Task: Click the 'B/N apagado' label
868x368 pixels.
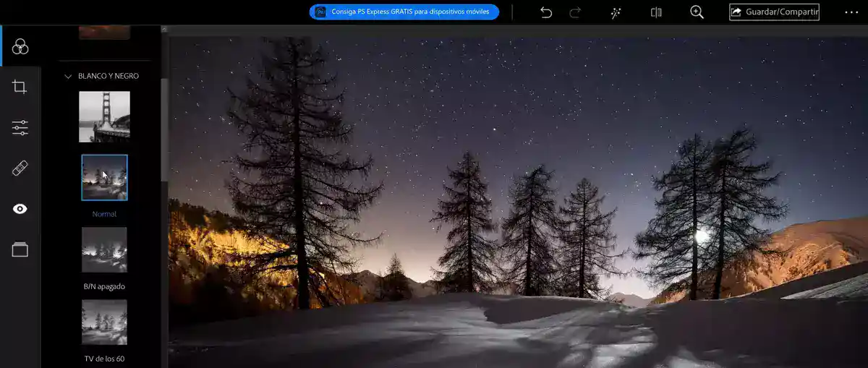Action: pyautogui.click(x=104, y=286)
